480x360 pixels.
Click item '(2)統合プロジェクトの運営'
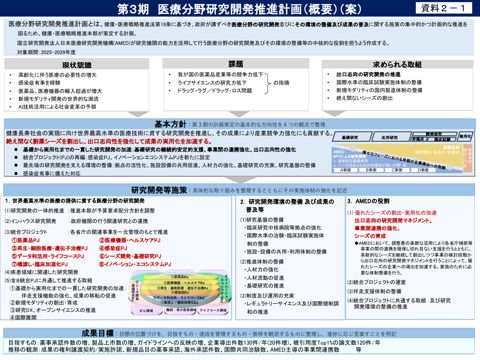tap(376, 282)
